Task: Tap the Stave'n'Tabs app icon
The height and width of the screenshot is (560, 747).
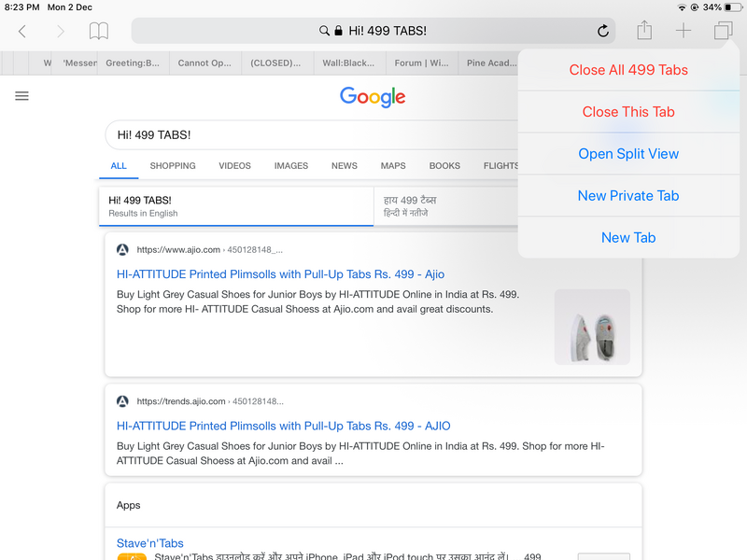Action: [x=132, y=554]
